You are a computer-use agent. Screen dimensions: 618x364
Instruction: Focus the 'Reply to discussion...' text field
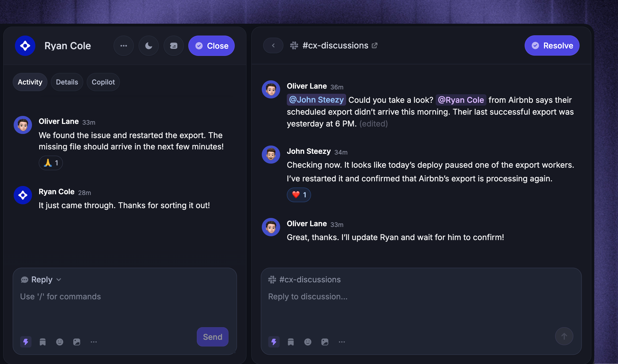421,307
